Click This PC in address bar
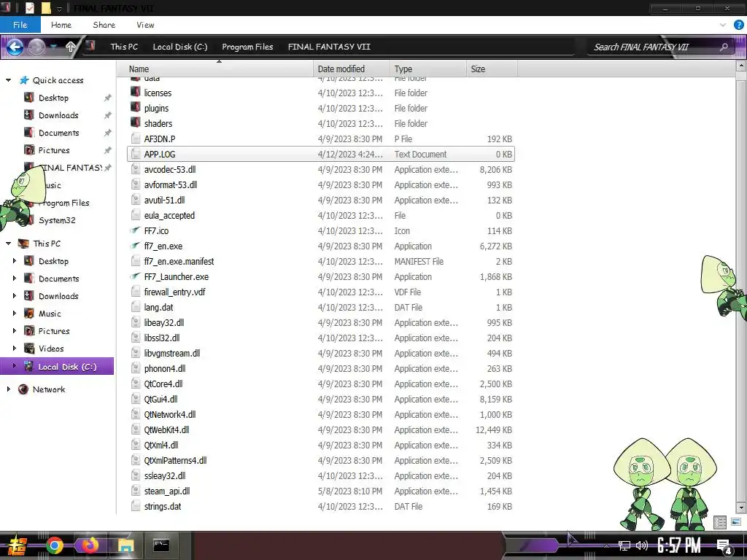Viewport: 747px width, 560px height. (124, 47)
